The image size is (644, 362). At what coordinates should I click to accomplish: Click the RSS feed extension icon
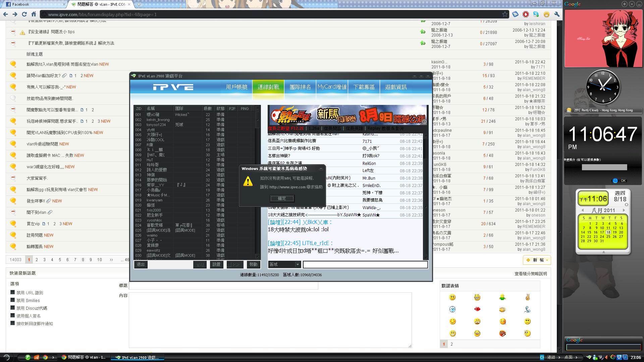515,14
